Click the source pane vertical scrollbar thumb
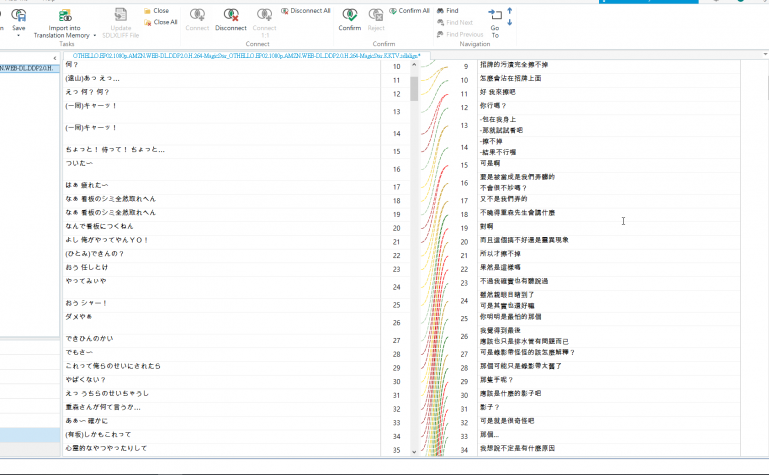 [x=414, y=88]
